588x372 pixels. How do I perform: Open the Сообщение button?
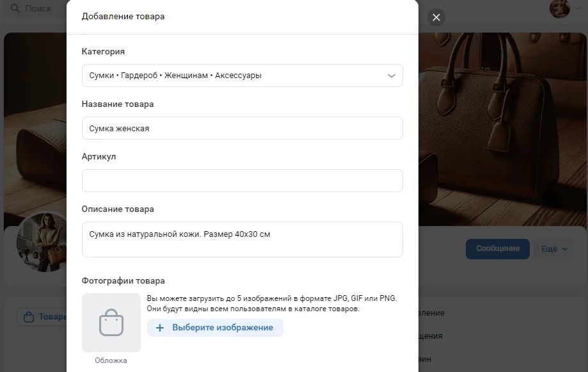click(498, 248)
